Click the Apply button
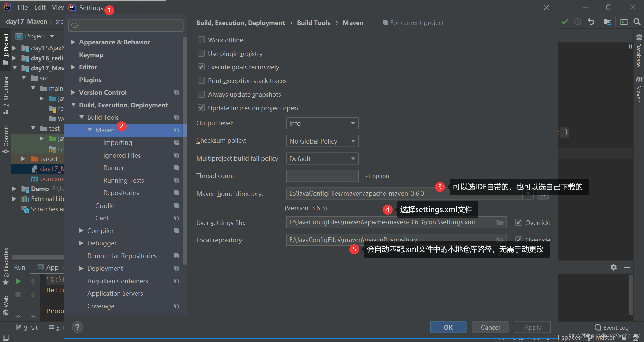 (x=533, y=327)
